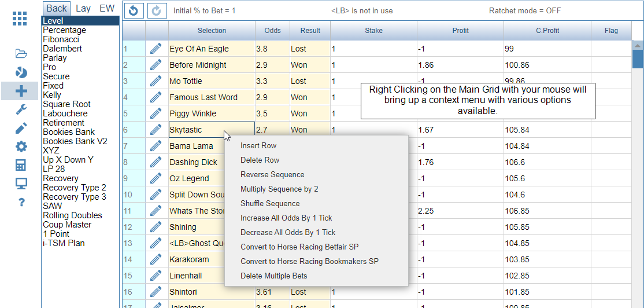Click the undo arrow button in toolbar

point(134,10)
